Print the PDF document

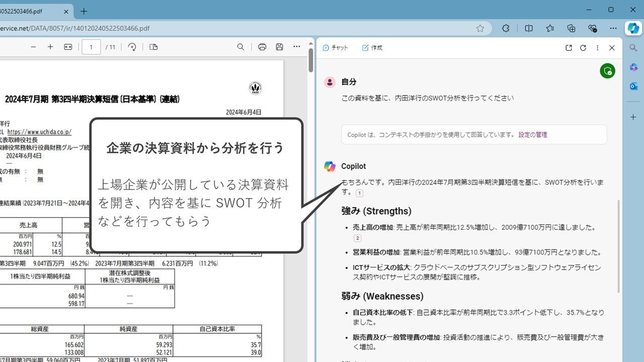[x=262, y=47]
